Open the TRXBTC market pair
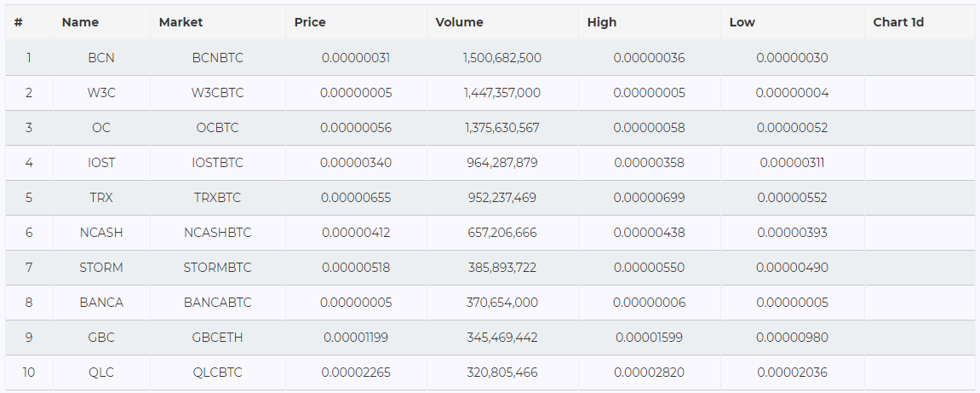 (x=217, y=198)
